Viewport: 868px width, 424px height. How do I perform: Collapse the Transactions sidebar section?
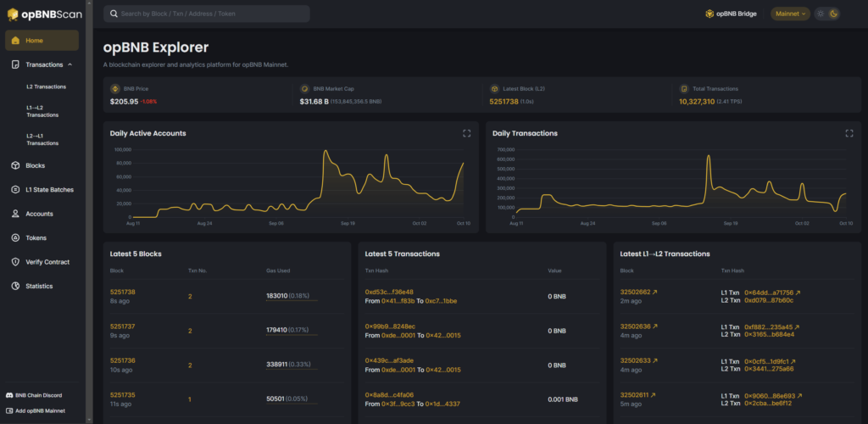tap(70, 64)
